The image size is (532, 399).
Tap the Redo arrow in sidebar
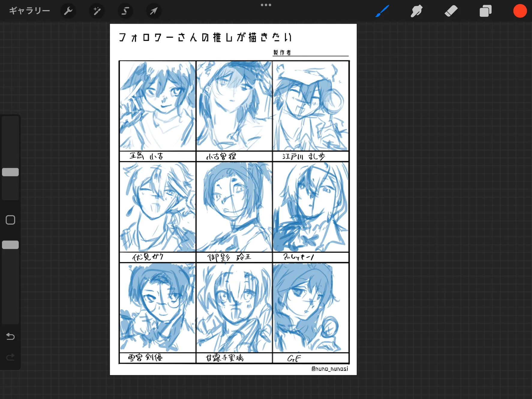(x=11, y=357)
